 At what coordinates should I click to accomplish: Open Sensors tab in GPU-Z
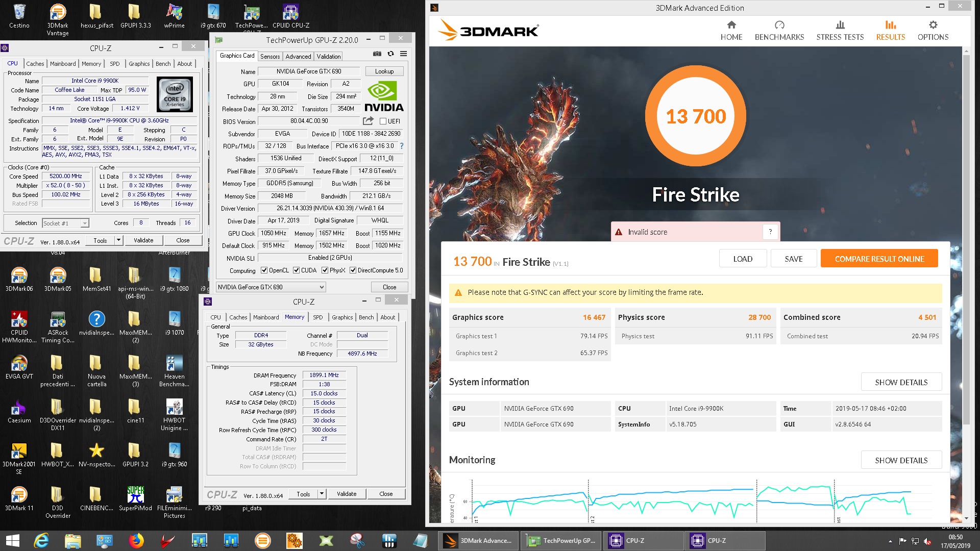(x=270, y=57)
